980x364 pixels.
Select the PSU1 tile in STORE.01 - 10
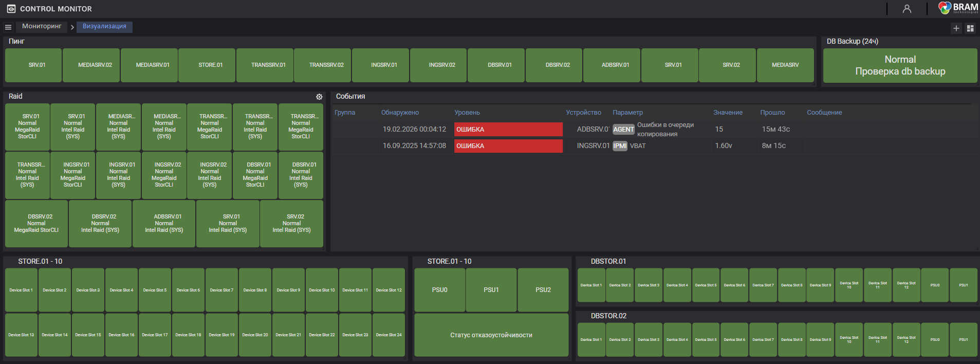491,290
